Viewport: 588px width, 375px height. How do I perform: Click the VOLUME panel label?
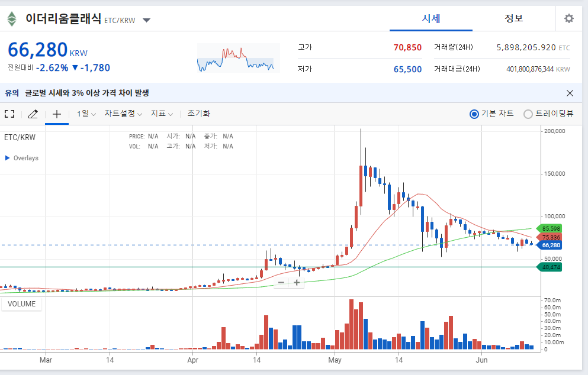21,304
